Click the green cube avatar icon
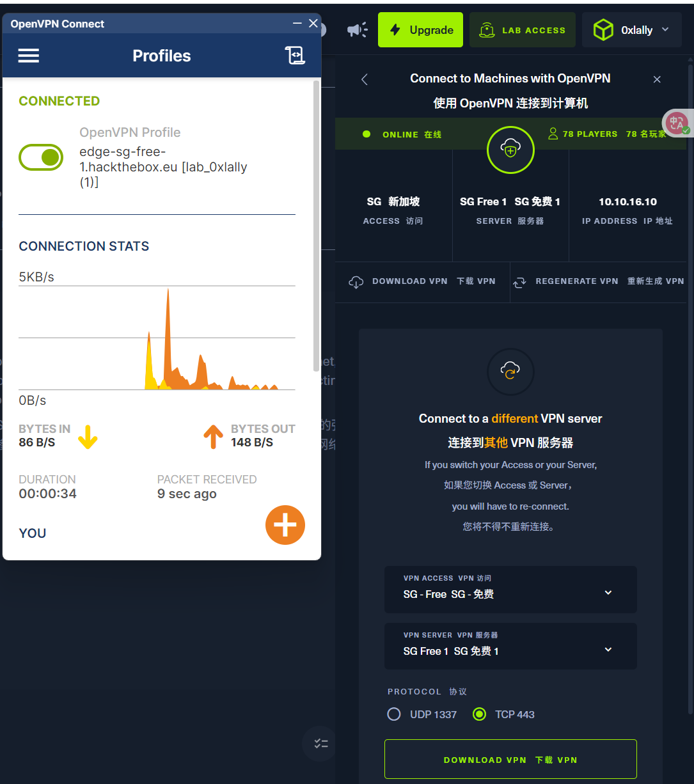The width and height of the screenshot is (694, 784). tap(603, 30)
